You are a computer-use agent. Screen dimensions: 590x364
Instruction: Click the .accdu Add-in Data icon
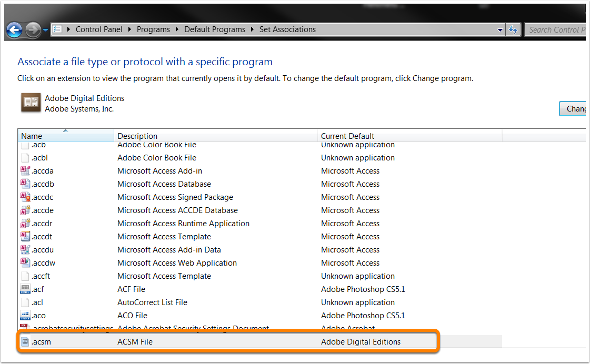click(x=25, y=250)
